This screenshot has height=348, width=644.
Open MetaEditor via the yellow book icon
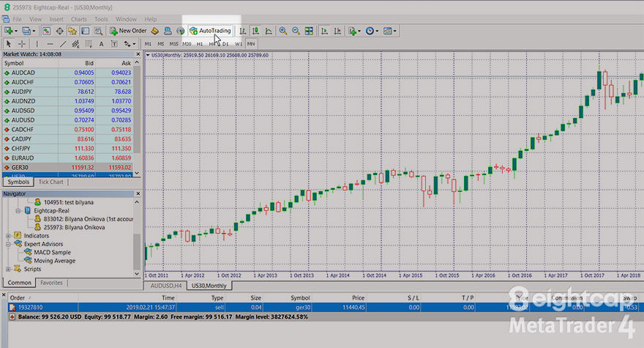point(155,31)
